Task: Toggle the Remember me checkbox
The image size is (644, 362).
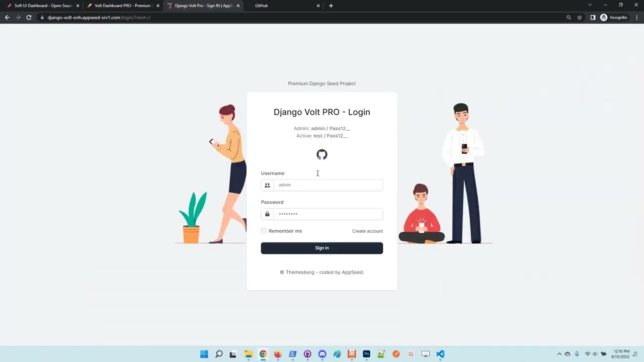Action: click(264, 231)
